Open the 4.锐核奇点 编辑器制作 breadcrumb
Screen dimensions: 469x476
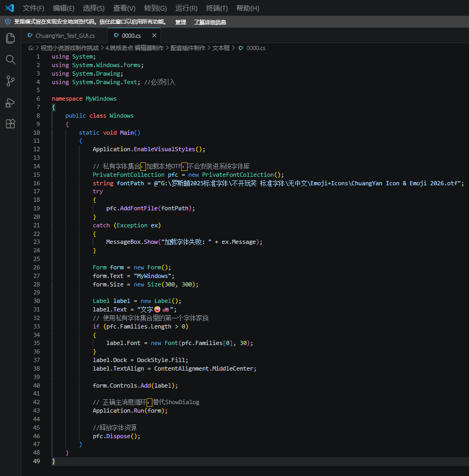pos(134,48)
